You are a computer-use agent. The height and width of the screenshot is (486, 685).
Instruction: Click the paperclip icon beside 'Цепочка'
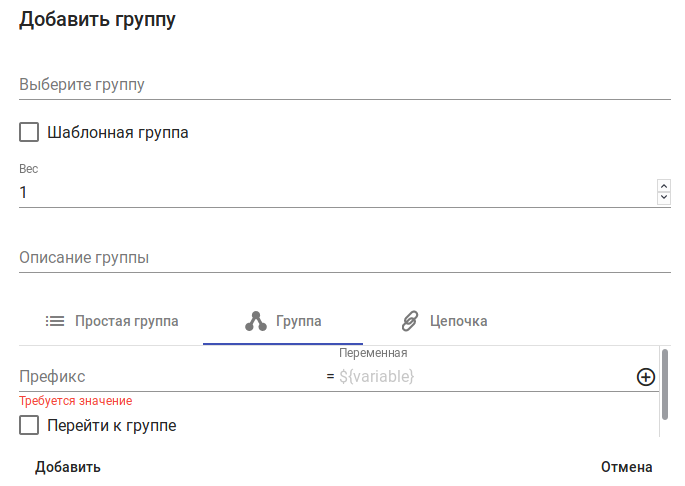pyautogui.click(x=409, y=321)
